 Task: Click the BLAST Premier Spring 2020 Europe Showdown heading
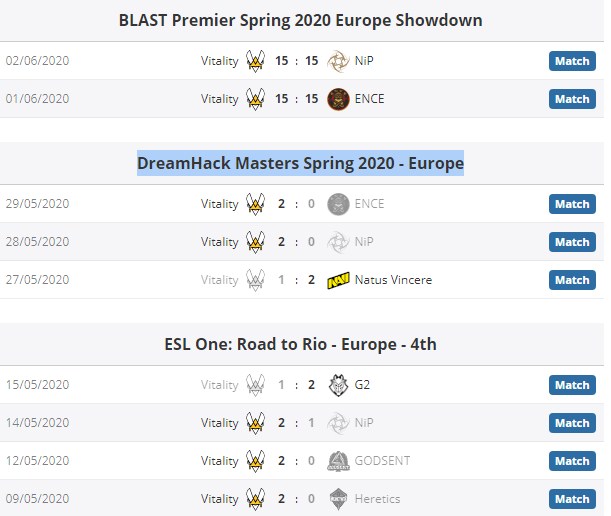[x=300, y=20]
